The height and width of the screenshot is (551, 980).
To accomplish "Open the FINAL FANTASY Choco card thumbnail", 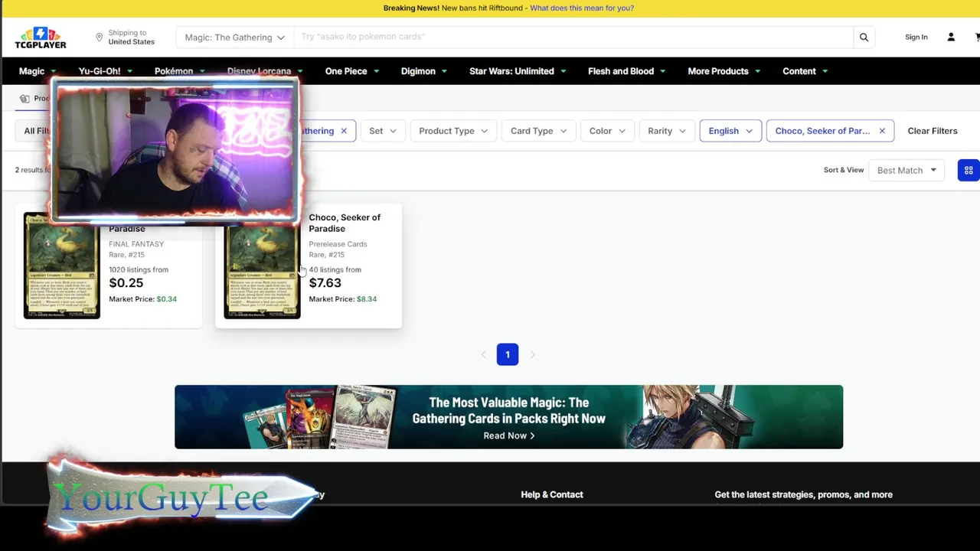I will pyautogui.click(x=61, y=266).
